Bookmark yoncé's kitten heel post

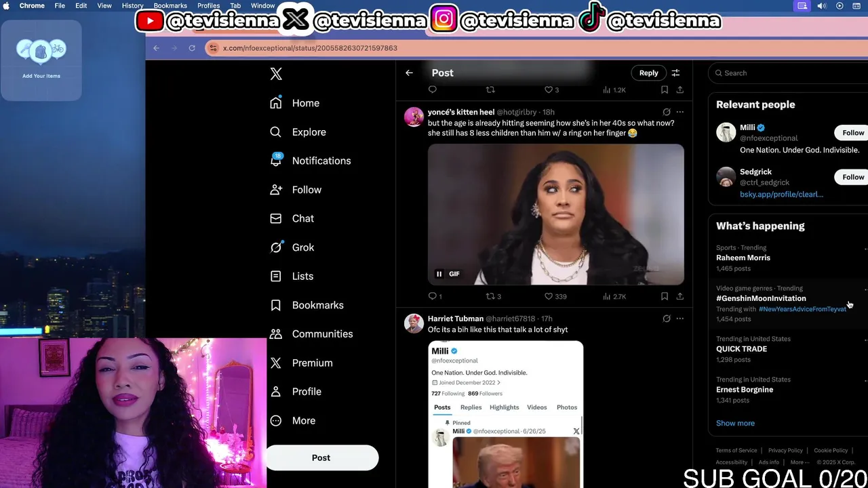665,296
